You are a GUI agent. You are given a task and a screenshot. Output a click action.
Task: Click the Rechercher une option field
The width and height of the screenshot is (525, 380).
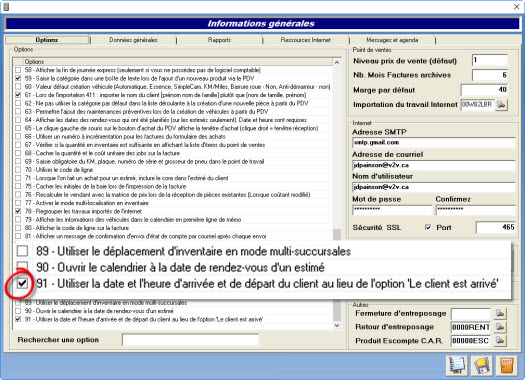tap(191, 339)
